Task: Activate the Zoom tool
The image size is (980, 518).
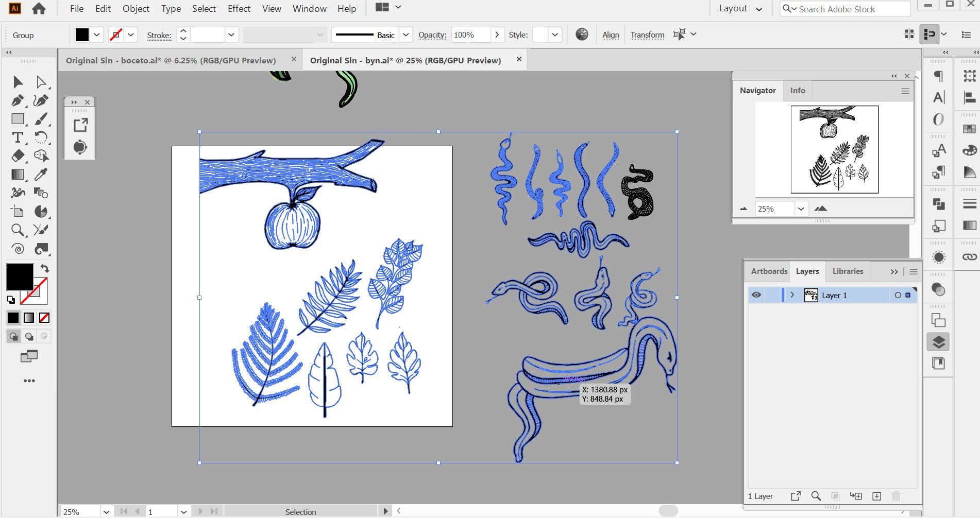Action: coord(18,230)
